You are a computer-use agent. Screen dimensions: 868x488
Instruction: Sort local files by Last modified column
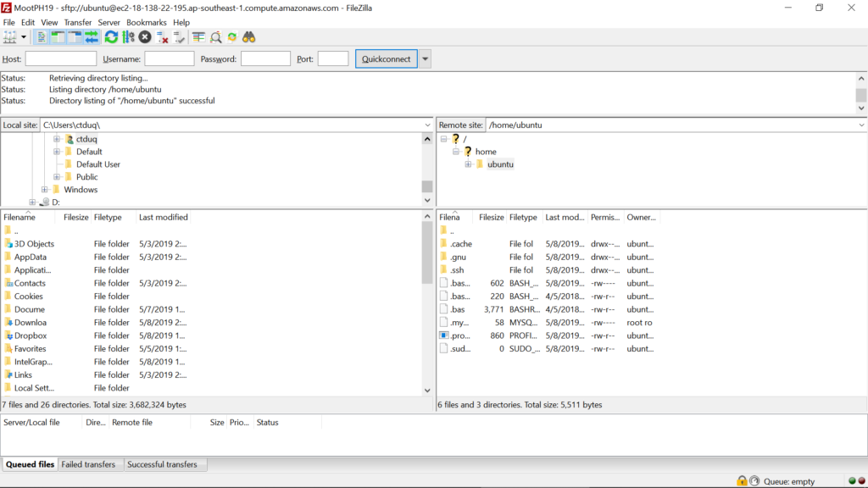tap(164, 218)
